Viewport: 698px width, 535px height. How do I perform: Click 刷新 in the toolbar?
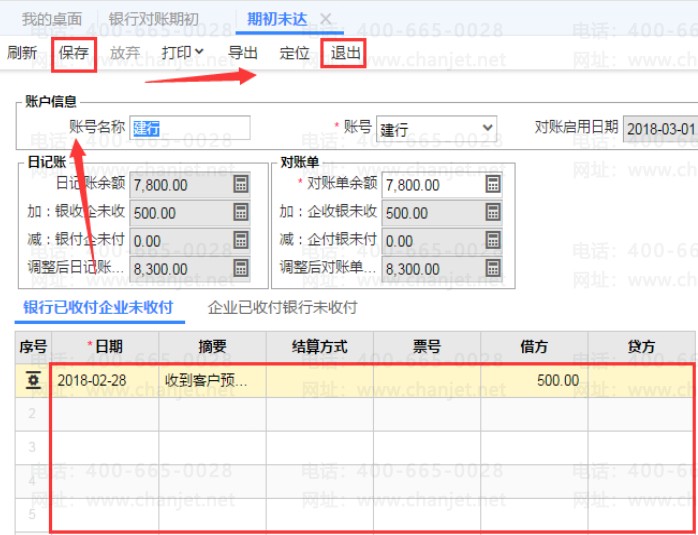pyautogui.click(x=22, y=52)
